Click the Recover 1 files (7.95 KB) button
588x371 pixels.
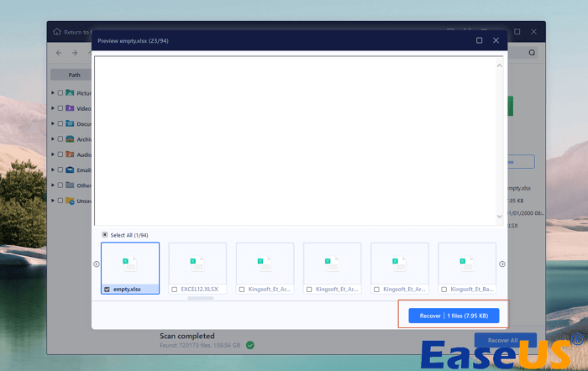454,316
